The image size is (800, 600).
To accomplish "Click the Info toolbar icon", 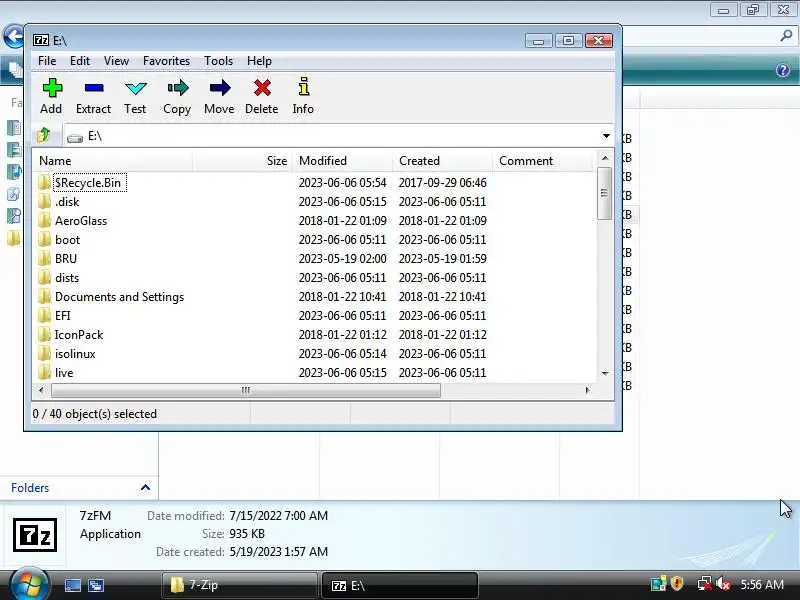I will click(304, 87).
